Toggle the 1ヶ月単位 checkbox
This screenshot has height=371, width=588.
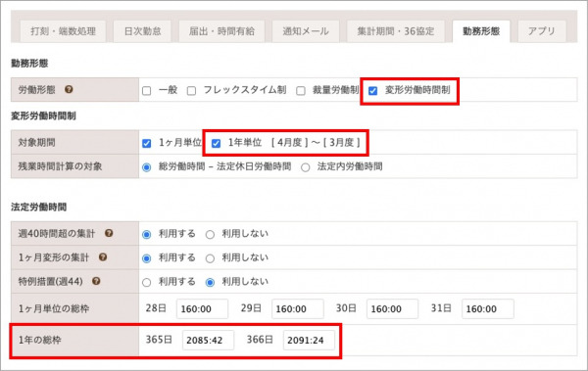tap(147, 144)
